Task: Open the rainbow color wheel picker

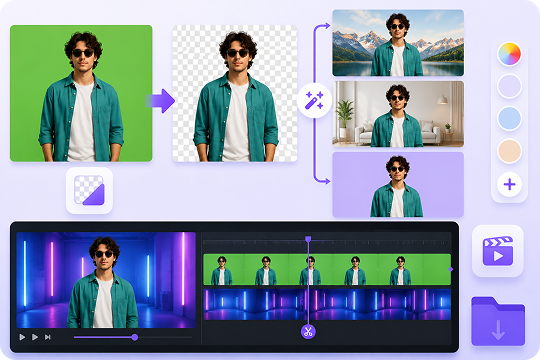Action: click(x=509, y=54)
